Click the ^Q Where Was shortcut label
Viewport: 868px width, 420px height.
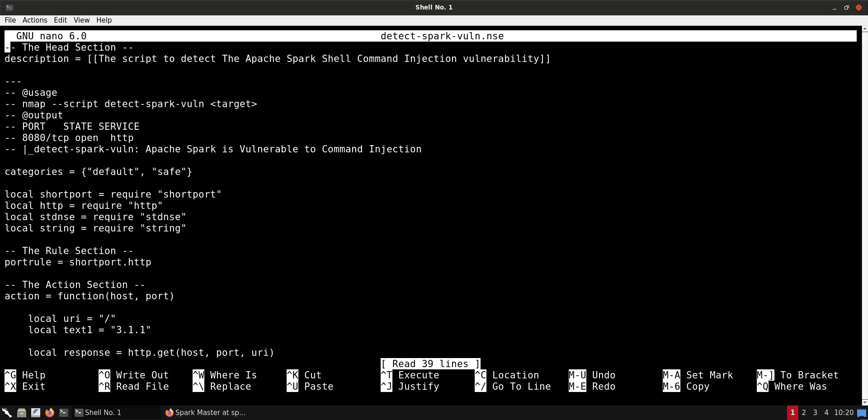click(792, 387)
